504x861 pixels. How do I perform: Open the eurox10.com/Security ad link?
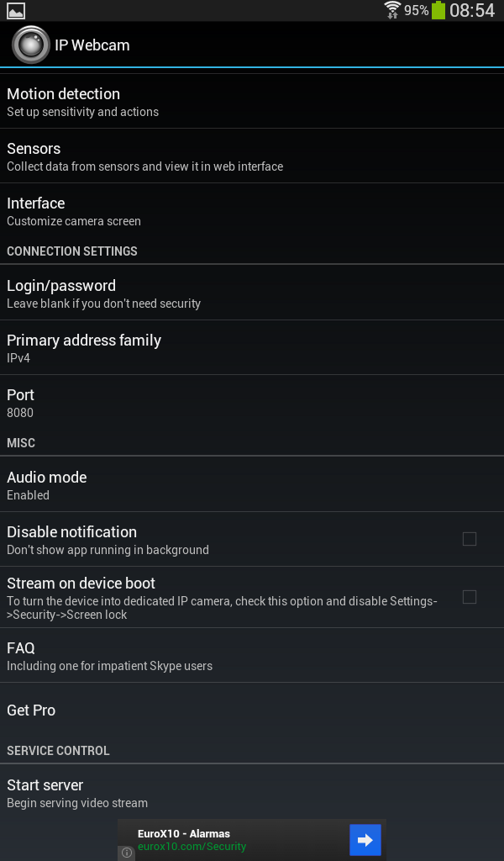[192, 846]
